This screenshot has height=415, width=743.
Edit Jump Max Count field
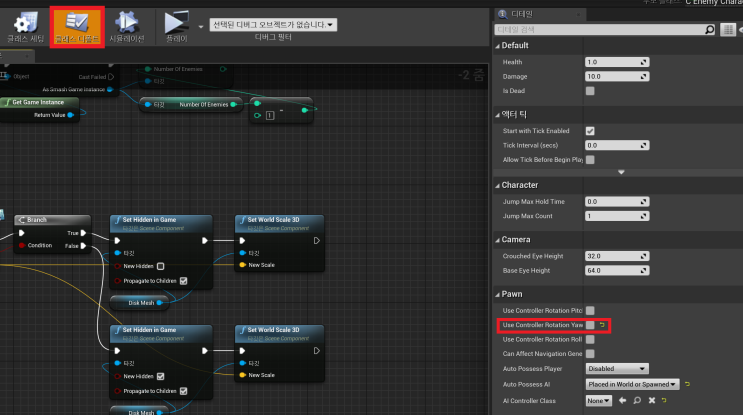[616, 216]
